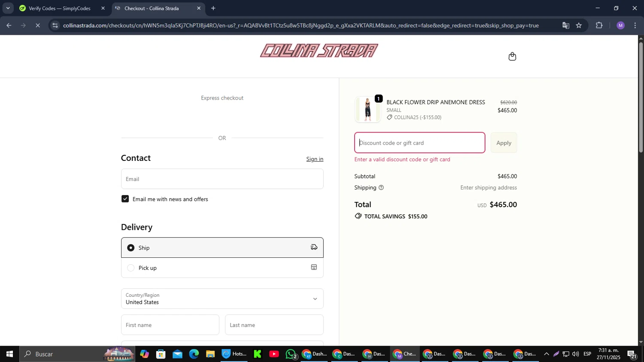Click the Enter shipping address text
This screenshot has width=644, height=362.
pyautogui.click(x=489, y=187)
